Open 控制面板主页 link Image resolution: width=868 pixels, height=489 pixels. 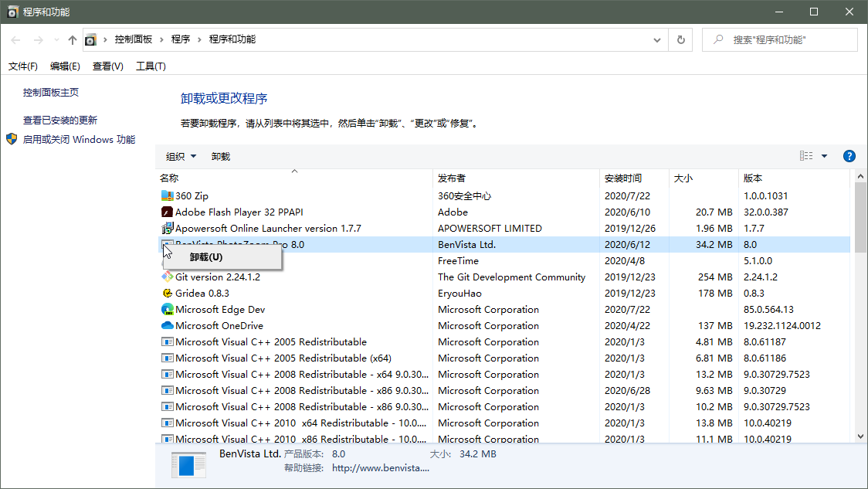coord(50,93)
